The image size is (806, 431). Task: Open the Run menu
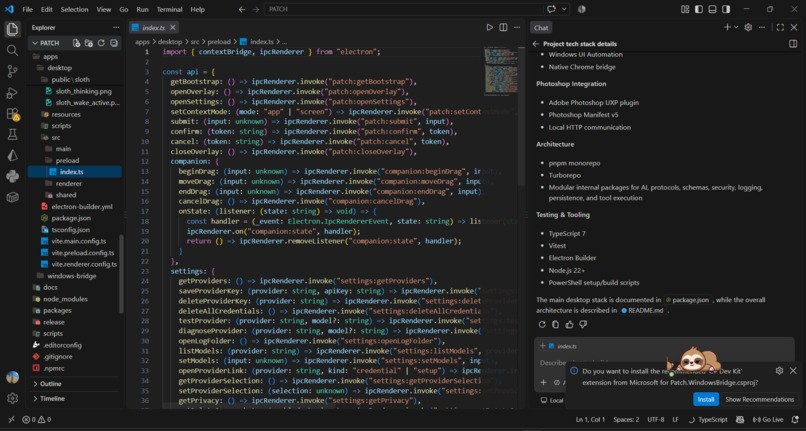coord(142,9)
